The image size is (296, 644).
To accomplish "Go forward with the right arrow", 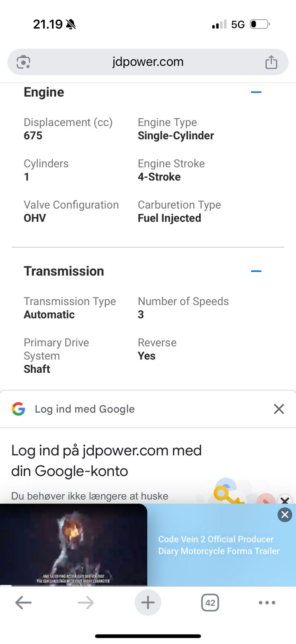I will coord(86,603).
